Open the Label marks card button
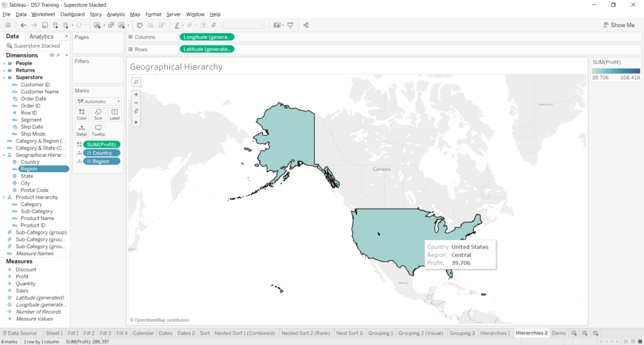The image size is (644, 345). click(114, 114)
